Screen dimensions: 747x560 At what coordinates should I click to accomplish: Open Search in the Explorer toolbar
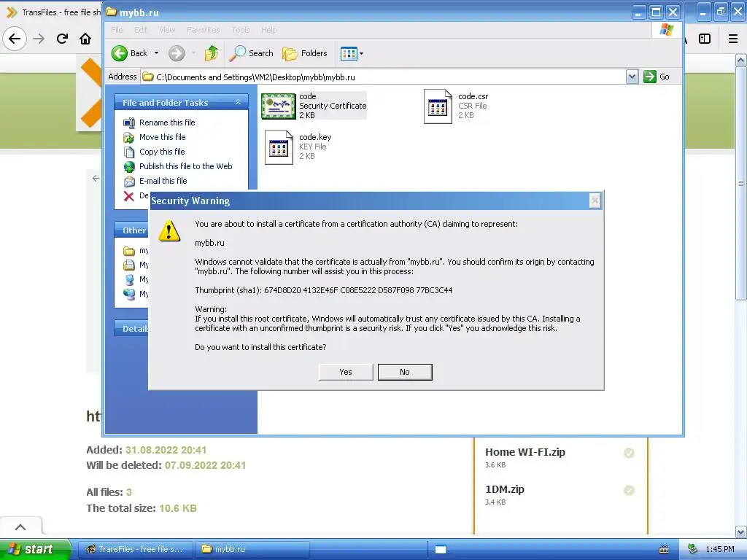(251, 53)
